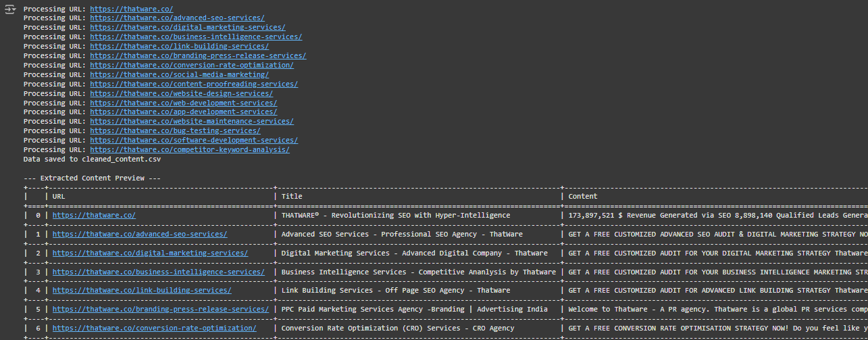Open website-maintenance-services processing URL link
The height and width of the screenshot is (340, 868).
pos(192,122)
